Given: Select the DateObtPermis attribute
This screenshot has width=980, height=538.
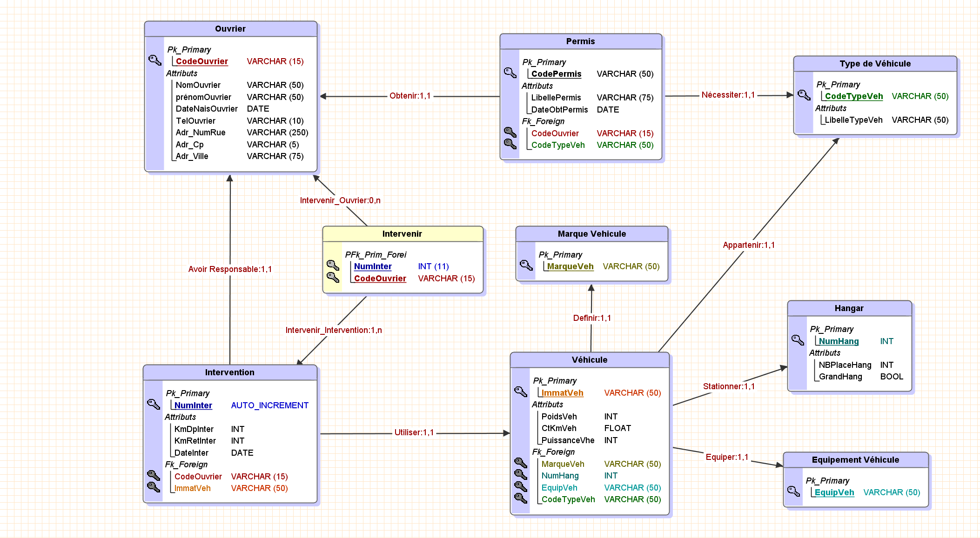Looking at the screenshot, I should [559, 110].
